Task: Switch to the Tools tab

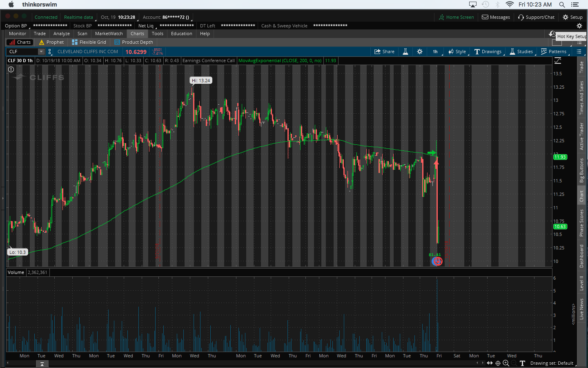Action: click(x=158, y=34)
